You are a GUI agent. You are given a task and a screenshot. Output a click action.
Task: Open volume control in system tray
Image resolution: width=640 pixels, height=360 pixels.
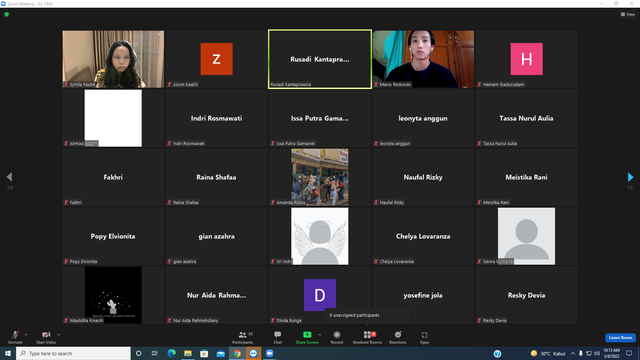(597, 353)
